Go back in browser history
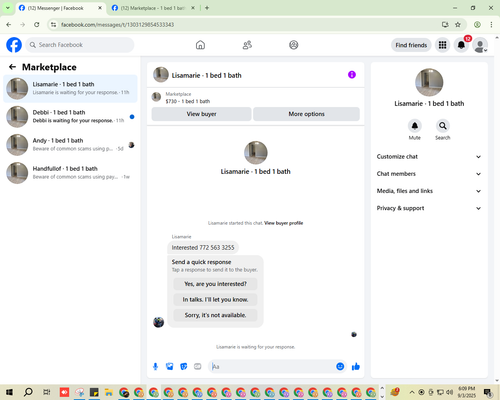The width and height of the screenshot is (500, 400). click(9, 25)
